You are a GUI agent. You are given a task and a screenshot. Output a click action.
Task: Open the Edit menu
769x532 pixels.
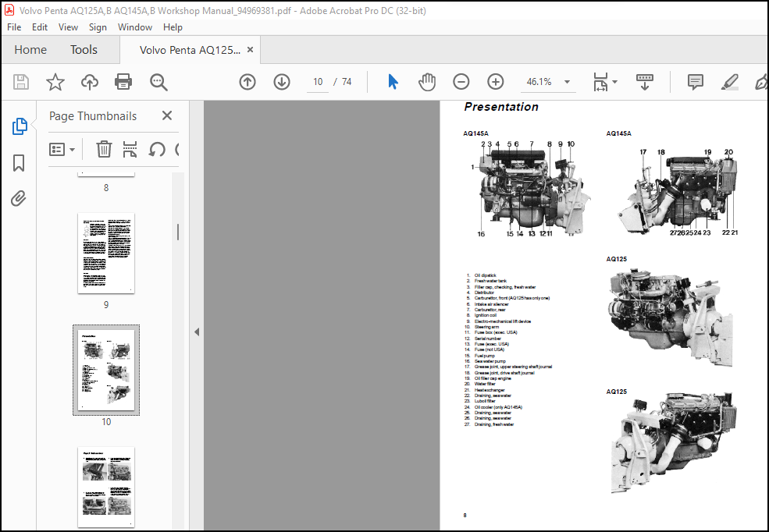click(x=40, y=27)
